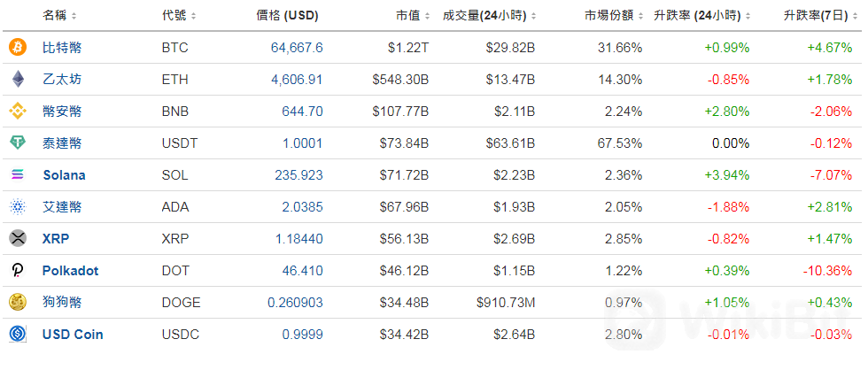Image resolution: width=868 pixels, height=370 pixels.
Task: Click the Solana logo icon
Action: pyautogui.click(x=18, y=175)
